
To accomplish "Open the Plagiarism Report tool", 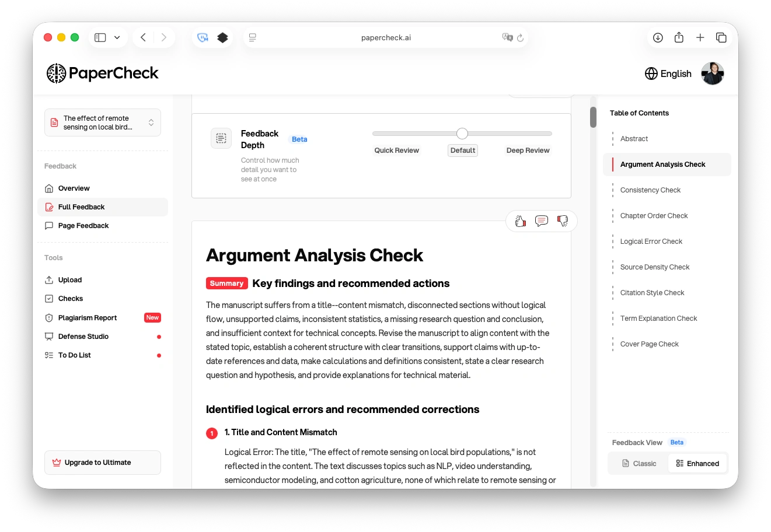I will tap(88, 317).
